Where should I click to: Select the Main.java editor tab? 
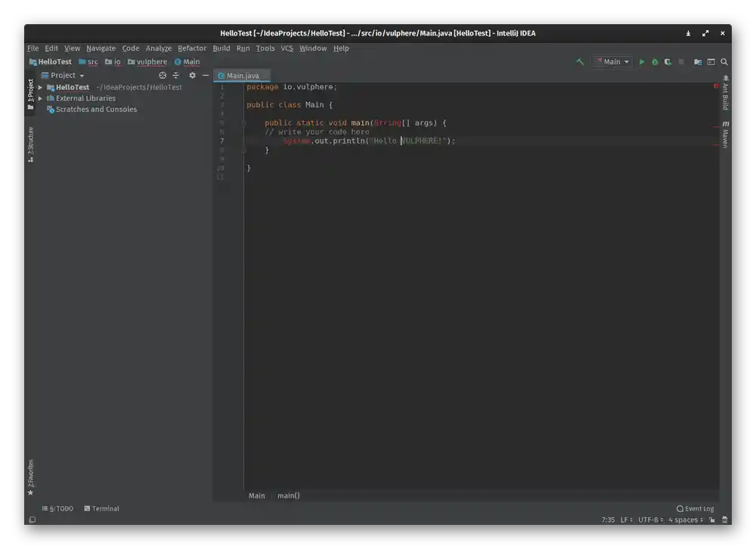(x=242, y=76)
